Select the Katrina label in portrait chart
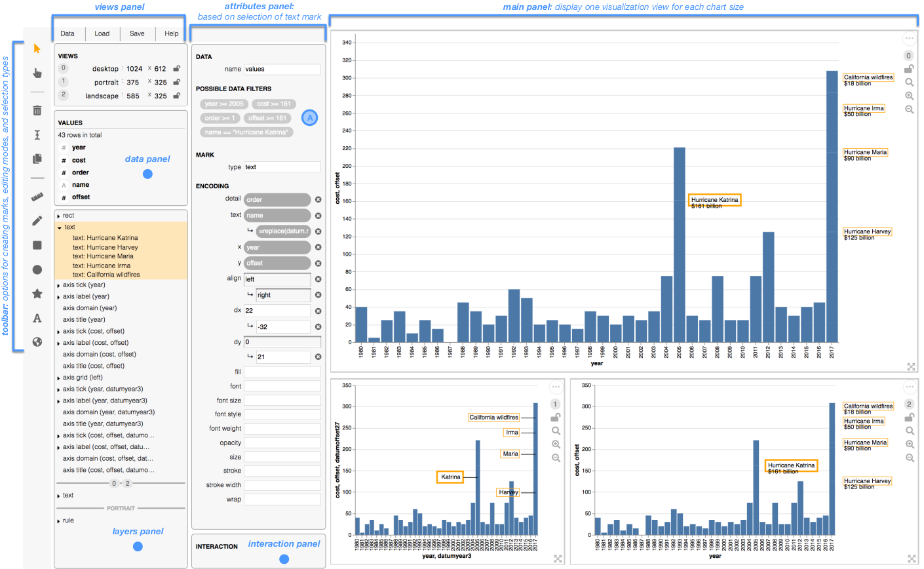 450,477
